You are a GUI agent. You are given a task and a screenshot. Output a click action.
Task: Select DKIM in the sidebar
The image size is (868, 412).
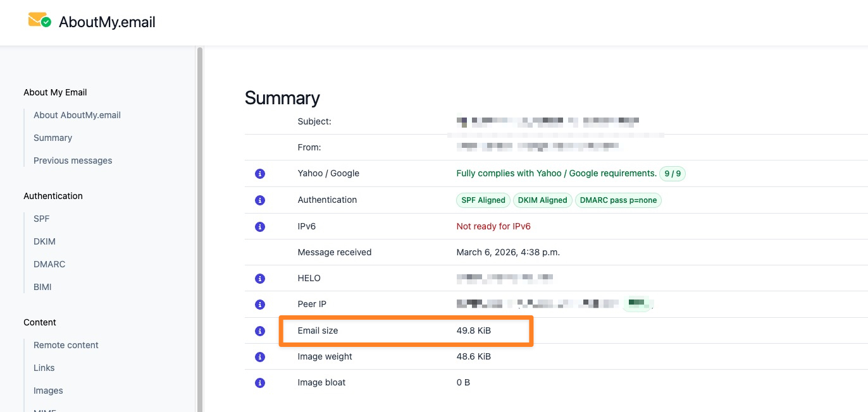(x=44, y=241)
